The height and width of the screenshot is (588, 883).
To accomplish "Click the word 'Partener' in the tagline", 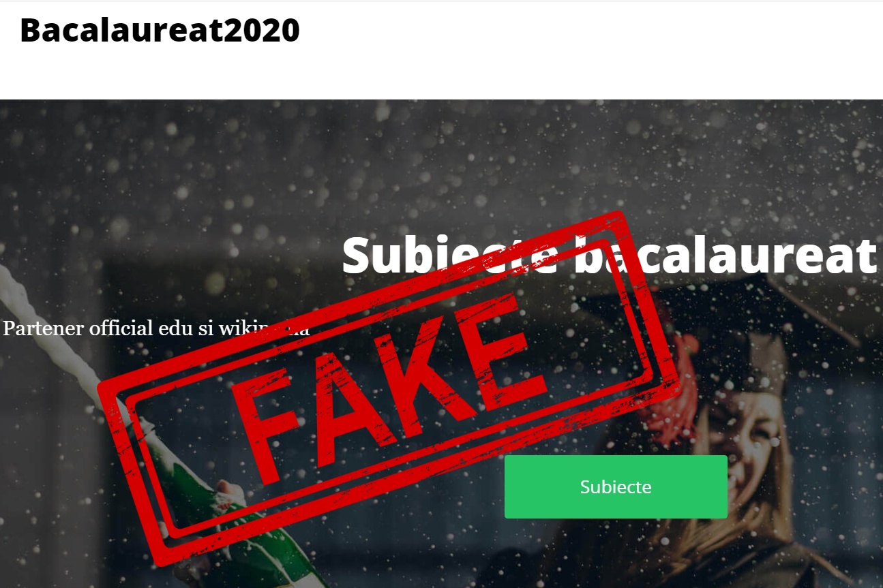I will pos(42,328).
